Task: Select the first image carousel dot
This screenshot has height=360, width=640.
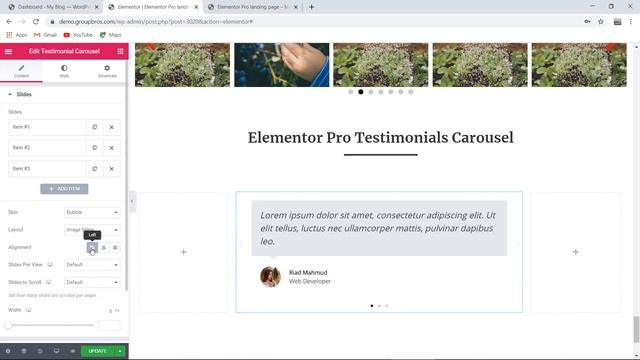Action: pyautogui.click(x=351, y=92)
